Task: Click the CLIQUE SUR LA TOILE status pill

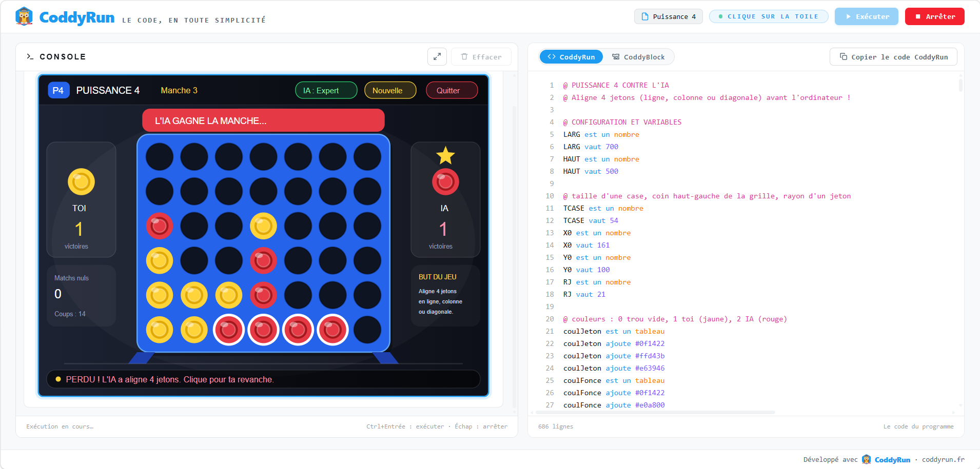Action: point(769,16)
